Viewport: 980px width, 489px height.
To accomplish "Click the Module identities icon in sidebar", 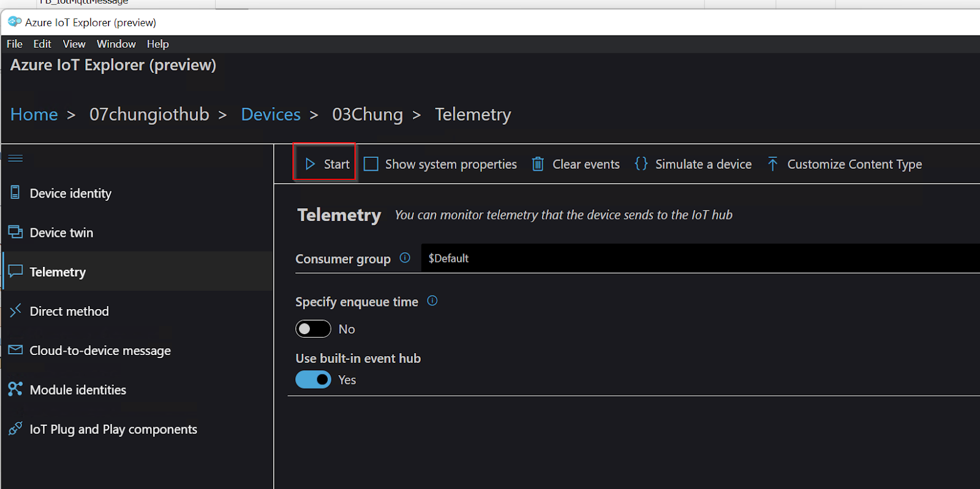I will 15,389.
